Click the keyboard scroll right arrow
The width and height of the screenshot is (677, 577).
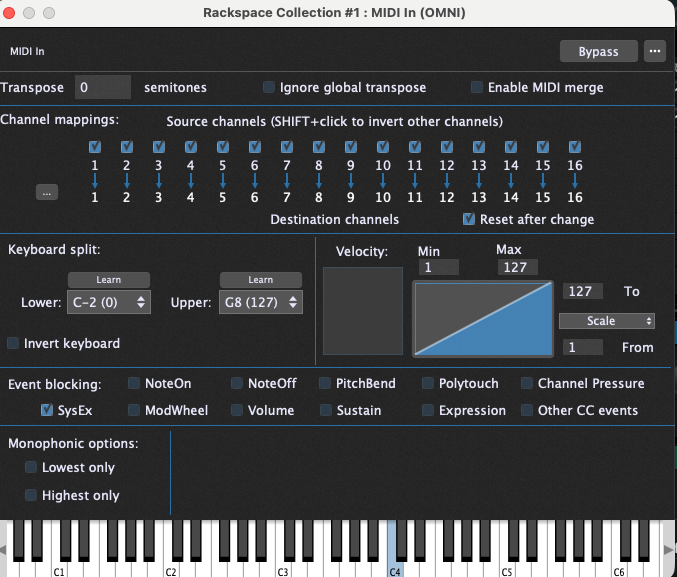(x=668, y=549)
